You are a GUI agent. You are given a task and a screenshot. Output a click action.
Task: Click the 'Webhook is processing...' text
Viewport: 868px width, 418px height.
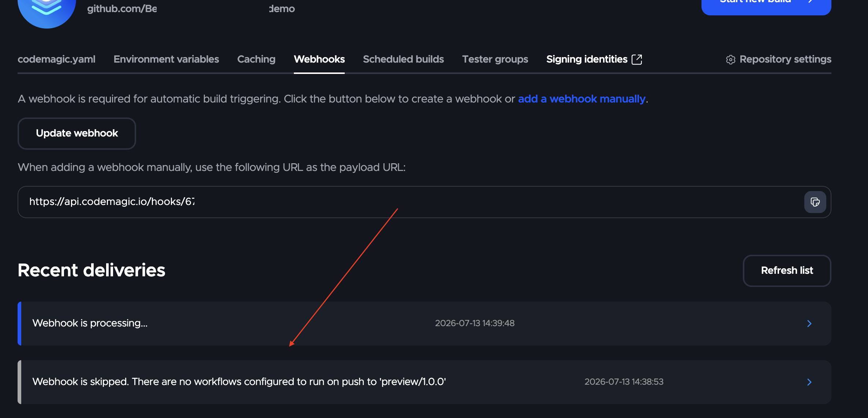click(90, 323)
